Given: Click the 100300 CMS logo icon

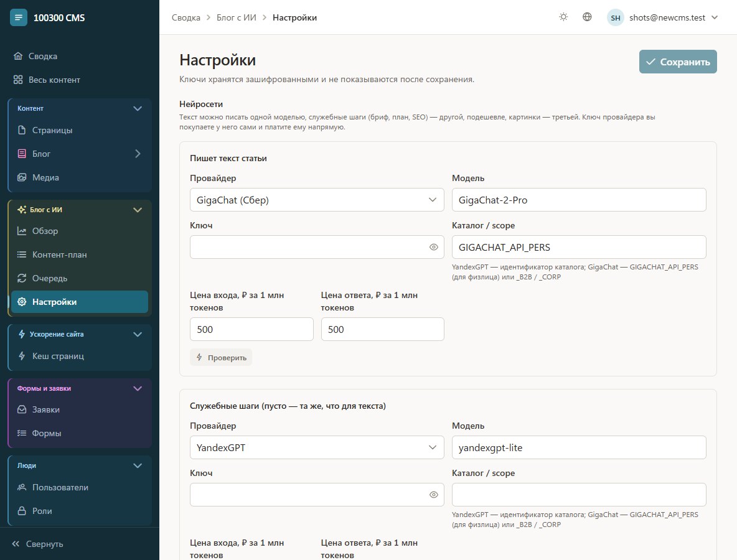Looking at the screenshot, I should click(x=18, y=17).
